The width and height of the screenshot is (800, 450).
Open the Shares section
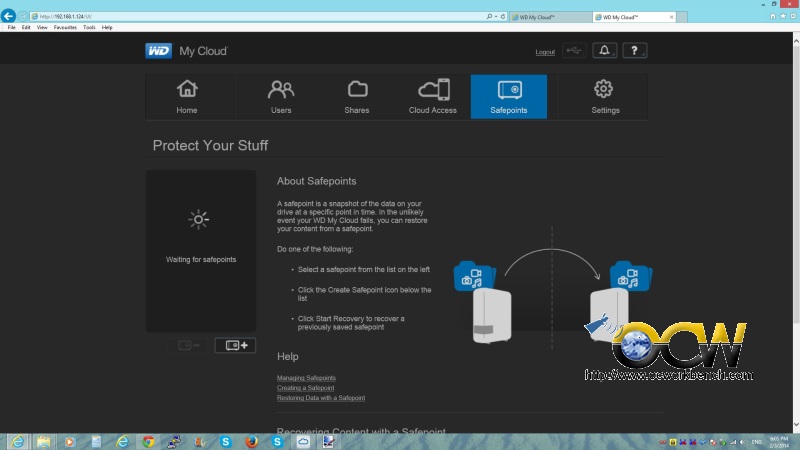click(x=357, y=96)
